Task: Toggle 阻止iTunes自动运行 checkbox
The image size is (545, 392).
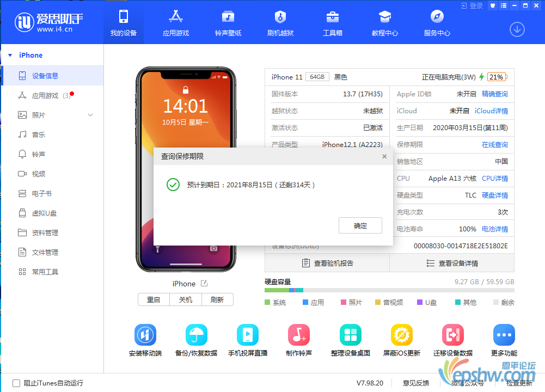Action: 16,383
